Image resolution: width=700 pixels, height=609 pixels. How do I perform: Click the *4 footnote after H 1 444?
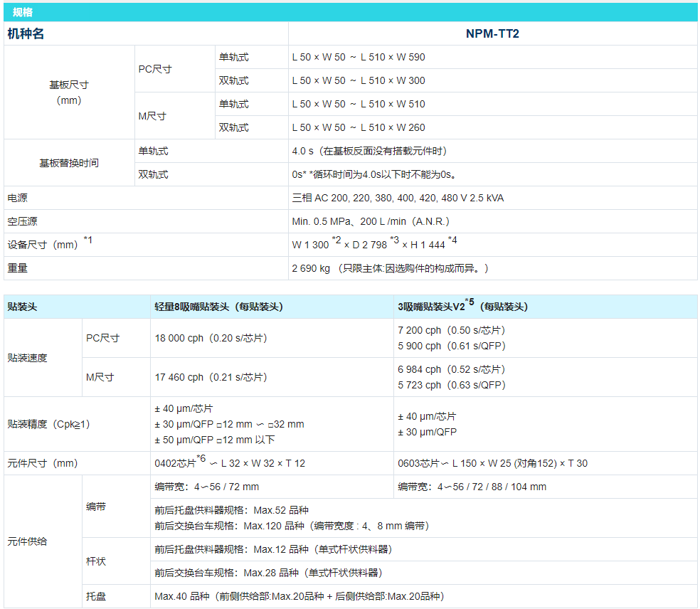[452, 240]
